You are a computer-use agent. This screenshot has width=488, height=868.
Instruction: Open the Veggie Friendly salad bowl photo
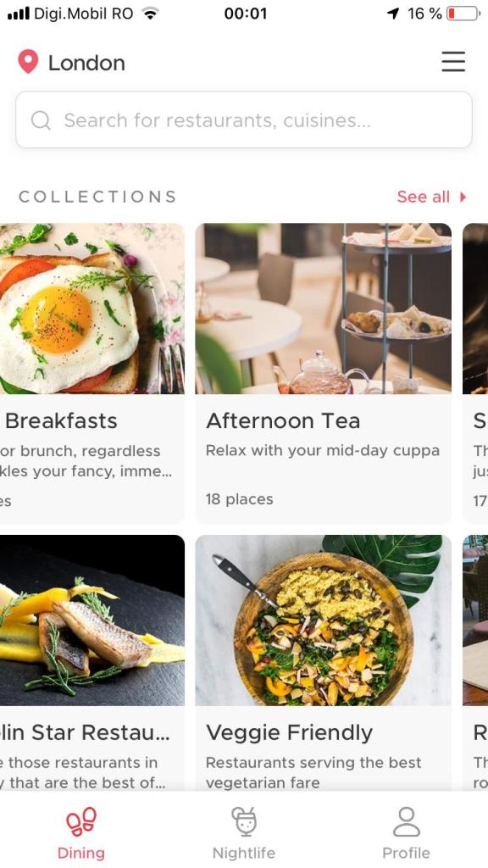pos(323,620)
